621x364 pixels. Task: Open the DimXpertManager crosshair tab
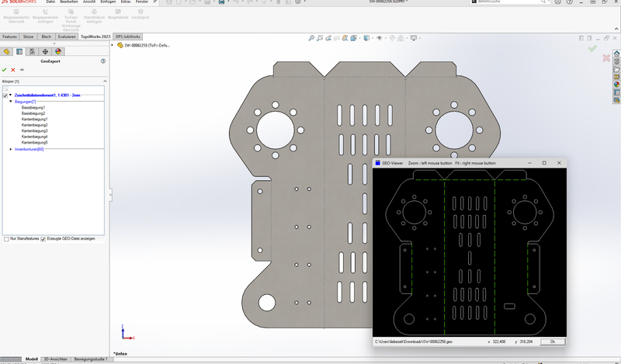point(45,51)
